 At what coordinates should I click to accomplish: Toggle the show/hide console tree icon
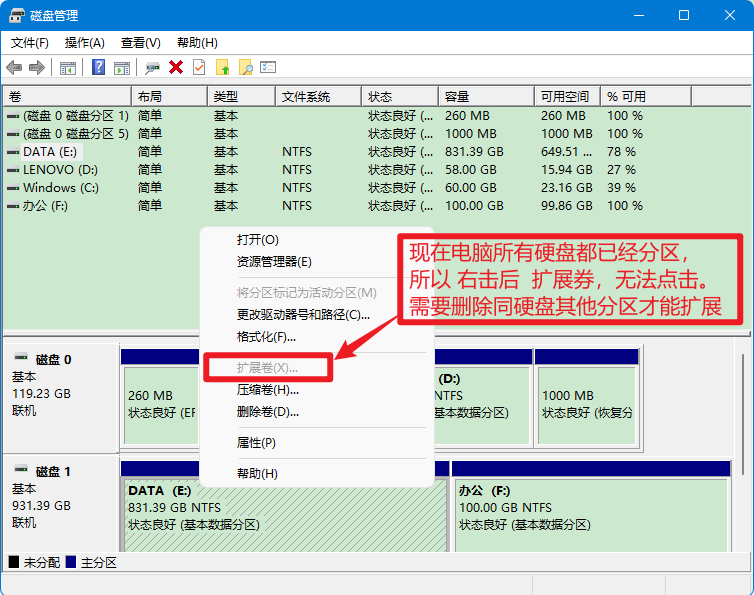pos(68,68)
